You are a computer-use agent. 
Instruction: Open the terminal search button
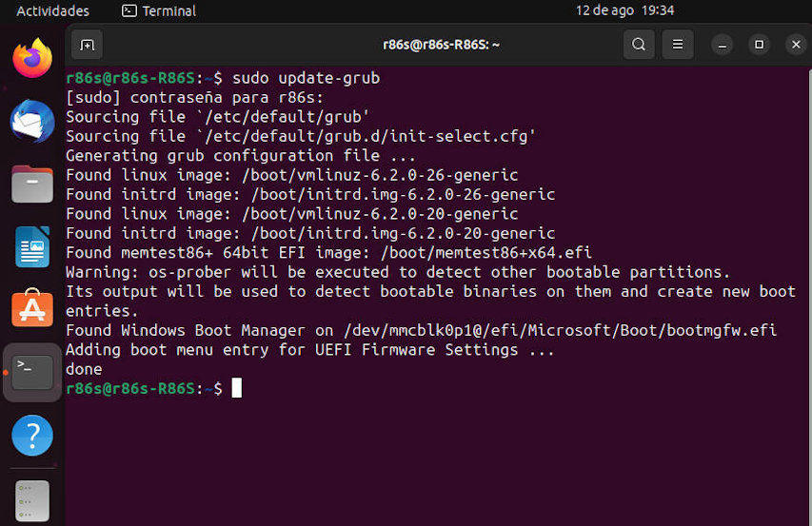click(639, 45)
